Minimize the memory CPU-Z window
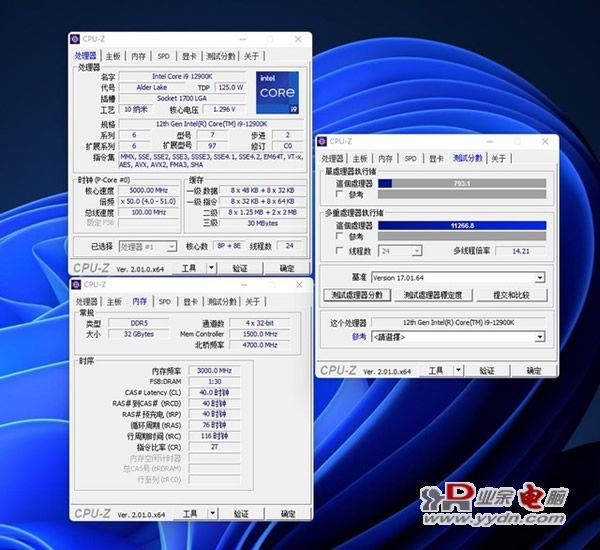 [244, 284]
